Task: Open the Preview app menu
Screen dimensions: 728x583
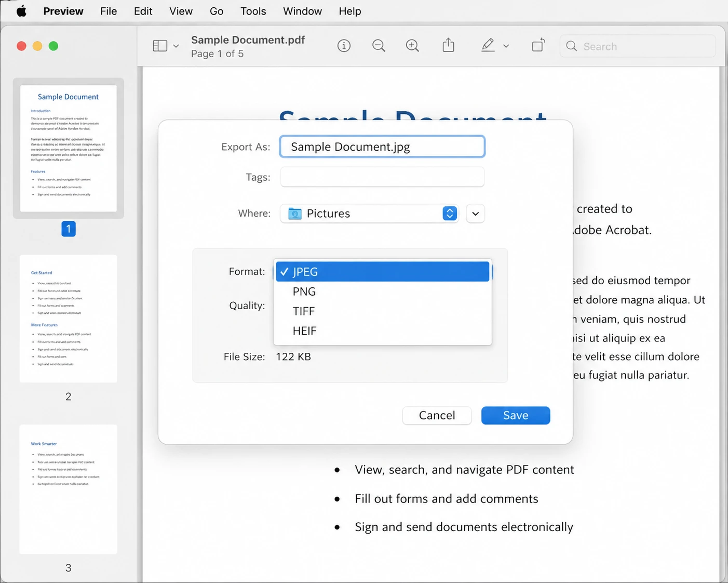Action: pos(63,11)
